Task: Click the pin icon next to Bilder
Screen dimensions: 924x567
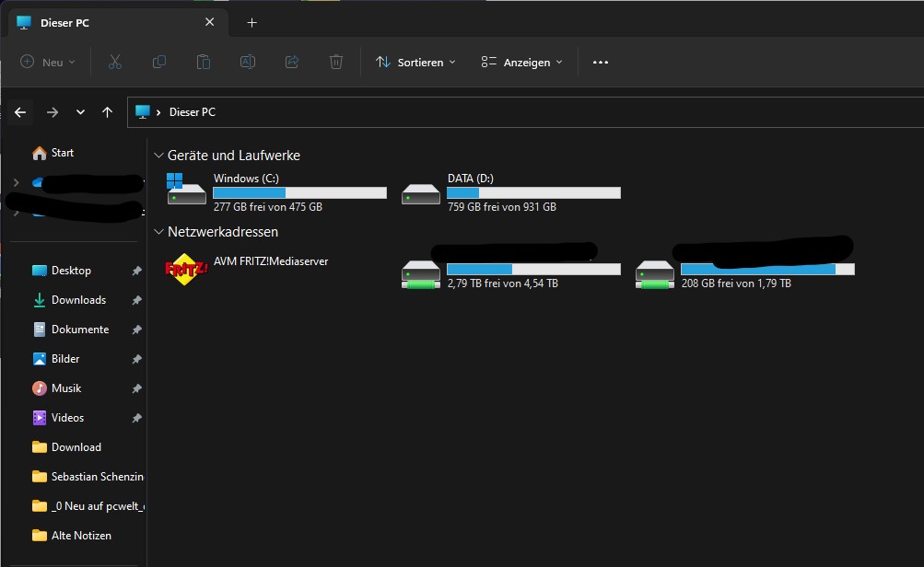Action: pyautogui.click(x=136, y=359)
